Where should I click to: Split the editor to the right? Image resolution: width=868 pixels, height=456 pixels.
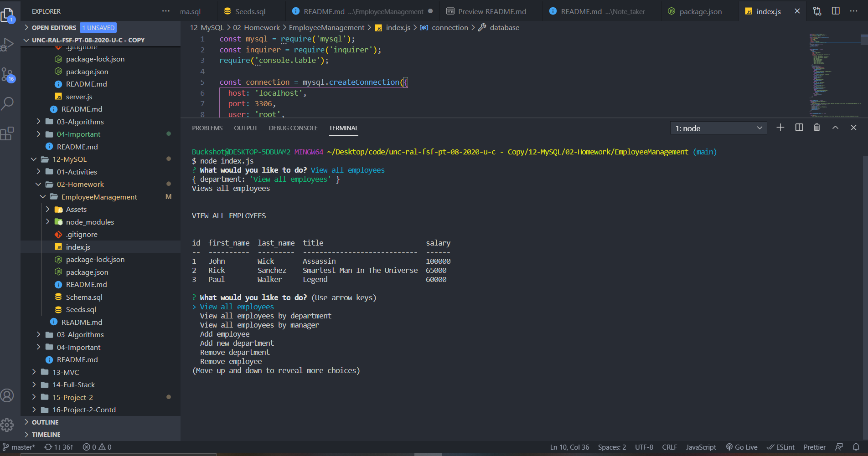point(836,11)
